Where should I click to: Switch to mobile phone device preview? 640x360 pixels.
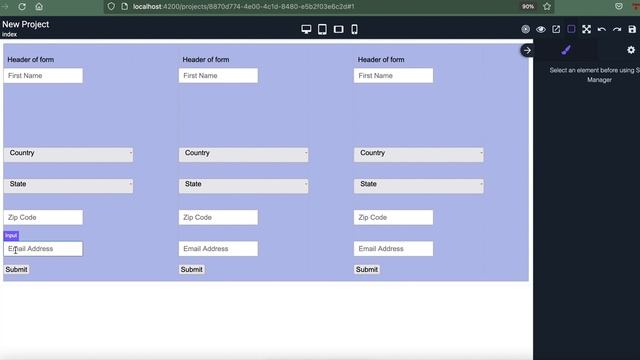coord(354,29)
